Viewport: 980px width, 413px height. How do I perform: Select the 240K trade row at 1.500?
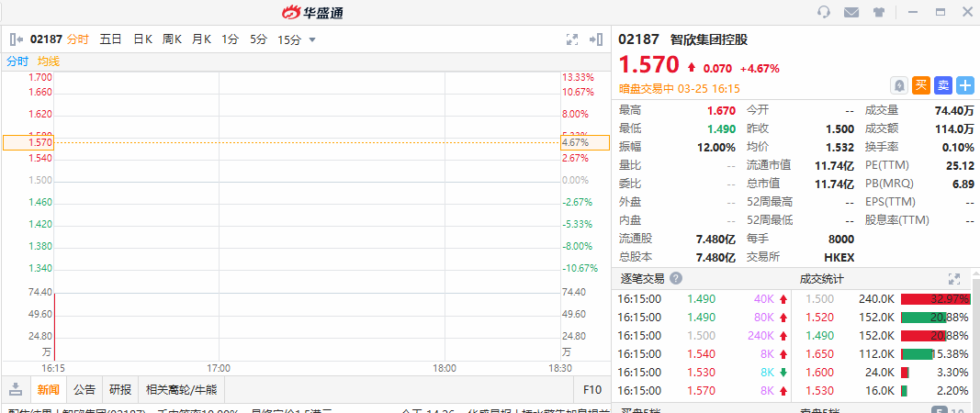pyautogui.click(x=703, y=336)
